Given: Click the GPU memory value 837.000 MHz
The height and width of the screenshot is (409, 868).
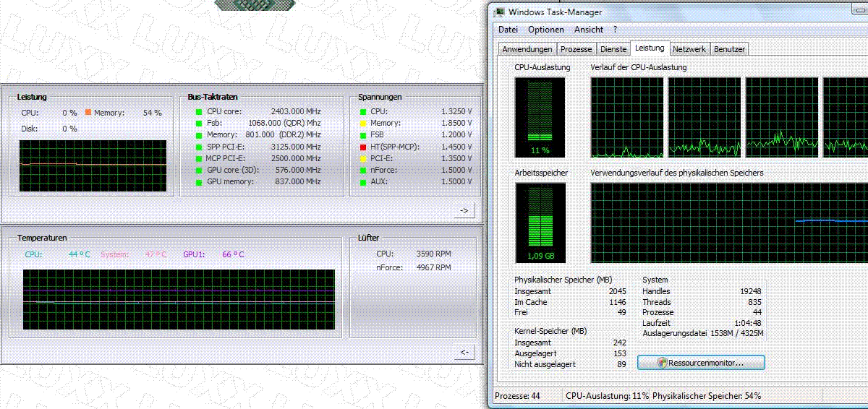Looking at the screenshot, I should (x=298, y=182).
